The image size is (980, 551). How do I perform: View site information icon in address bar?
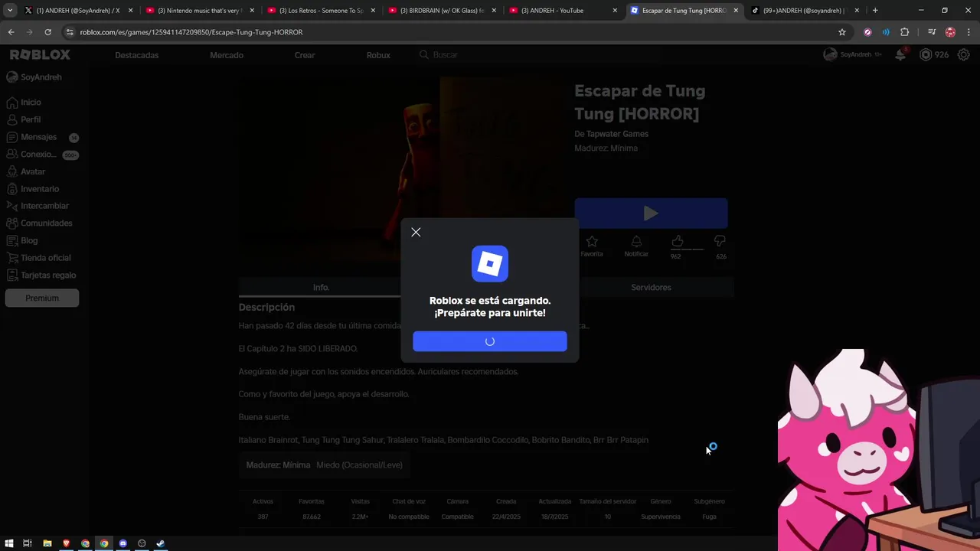point(70,32)
